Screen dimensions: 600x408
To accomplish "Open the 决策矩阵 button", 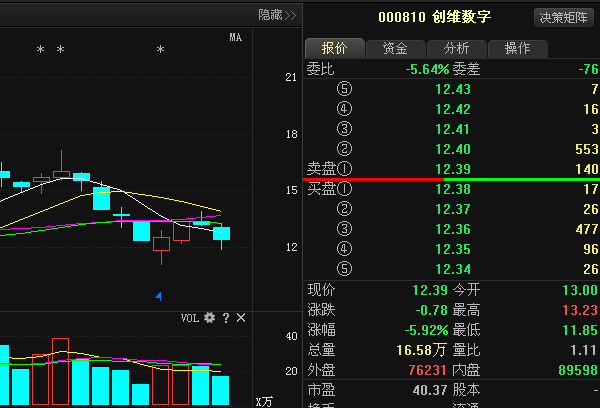I will pyautogui.click(x=563, y=18).
